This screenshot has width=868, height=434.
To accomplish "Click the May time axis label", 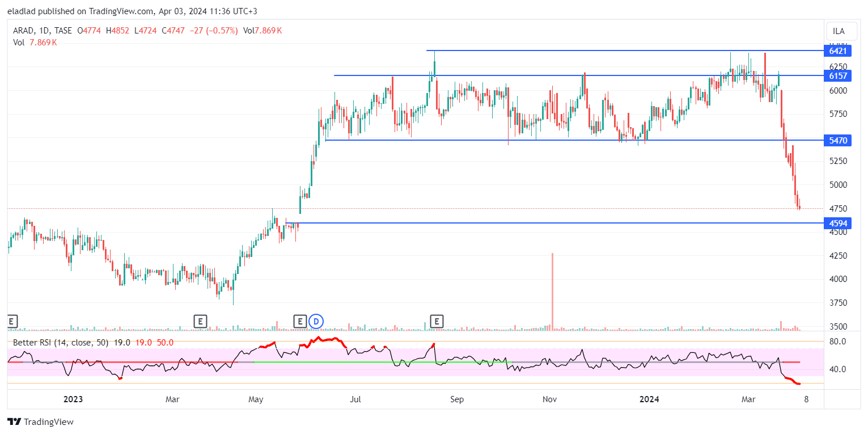I will (256, 399).
